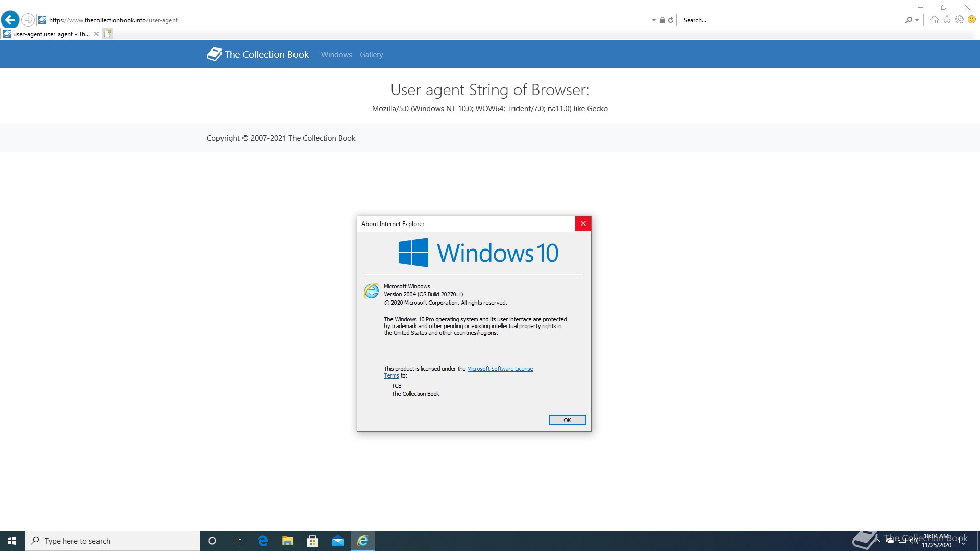The height and width of the screenshot is (551, 980).
Task: Select the user-agent.user_agent tab
Action: 51,34
